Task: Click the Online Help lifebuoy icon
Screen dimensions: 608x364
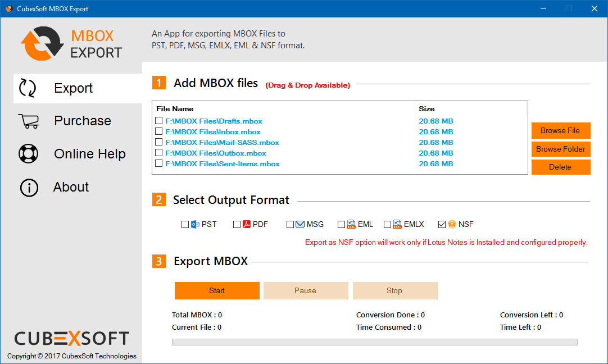Action: coord(28,154)
